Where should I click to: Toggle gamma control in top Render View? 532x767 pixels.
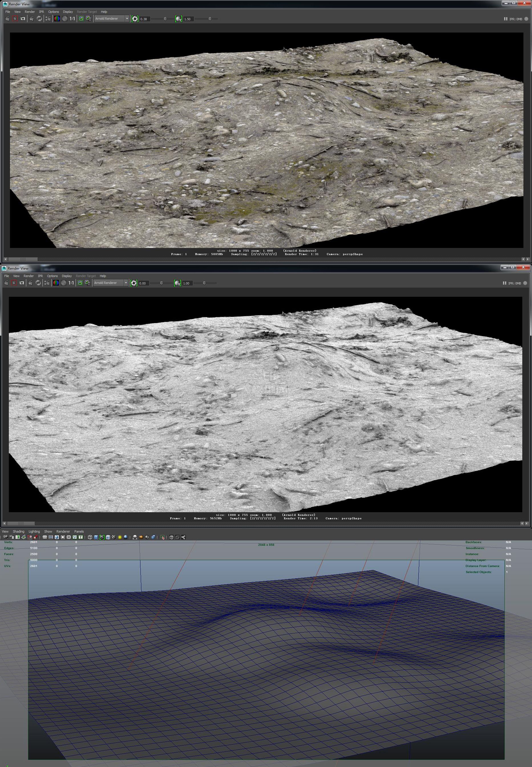tap(179, 19)
